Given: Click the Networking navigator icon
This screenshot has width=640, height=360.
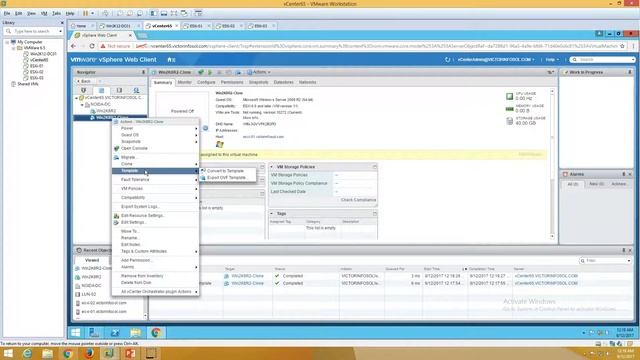Looking at the screenshot, I should (136, 90).
